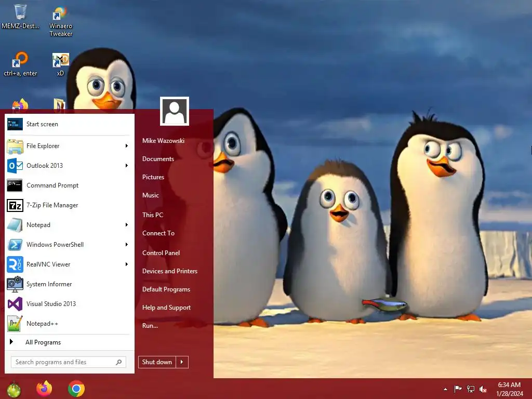Open Chrome from the taskbar

point(76,389)
